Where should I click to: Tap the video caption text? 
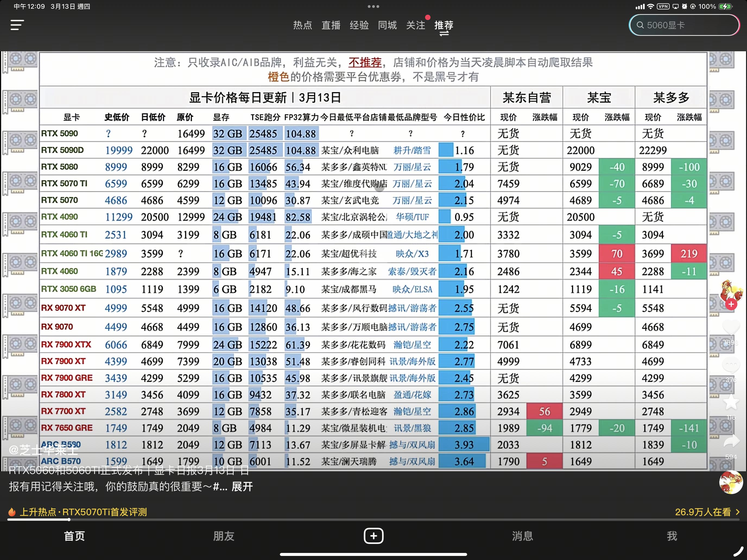tap(131, 479)
